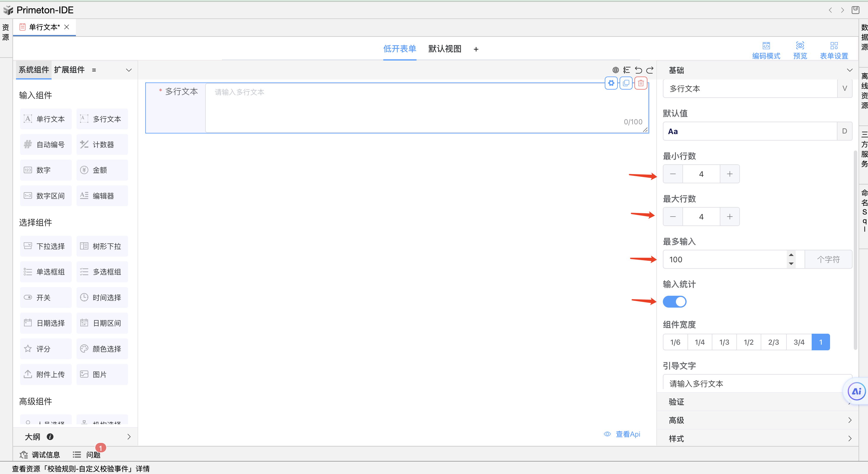This screenshot has height=474, width=868.
Task: Open the Ai assistant floating button
Action: (856, 391)
